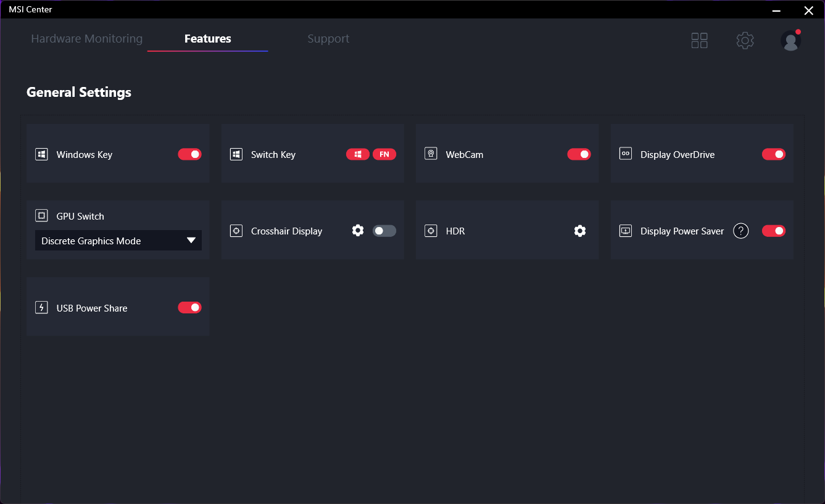The width and height of the screenshot is (825, 504).
Task: Click the Crosshair Display label
Action: [x=287, y=231]
